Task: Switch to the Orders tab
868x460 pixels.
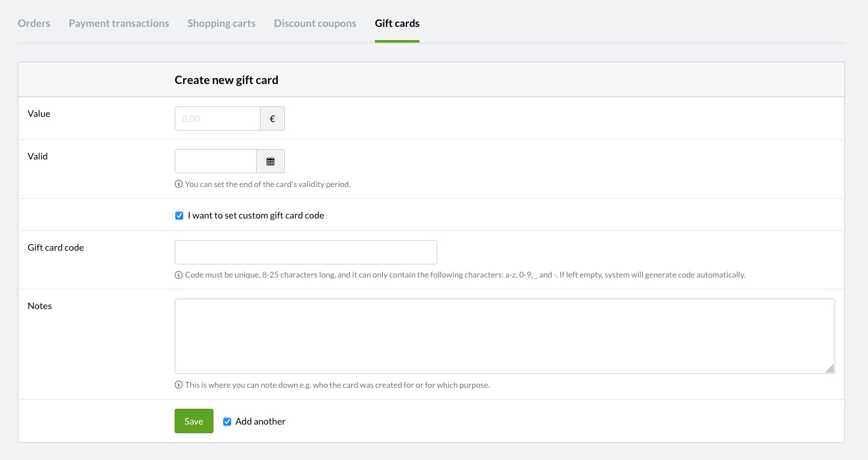Action: (x=34, y=24)
